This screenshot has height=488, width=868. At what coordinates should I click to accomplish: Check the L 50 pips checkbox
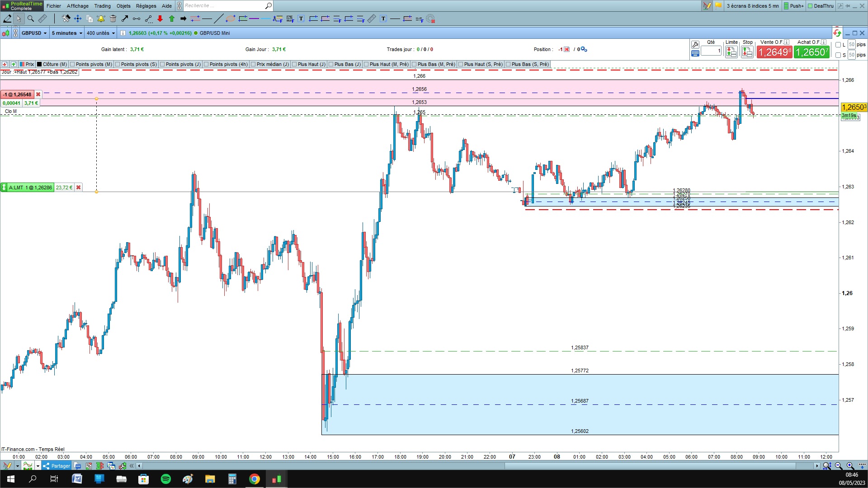click(x=838, y=45)
